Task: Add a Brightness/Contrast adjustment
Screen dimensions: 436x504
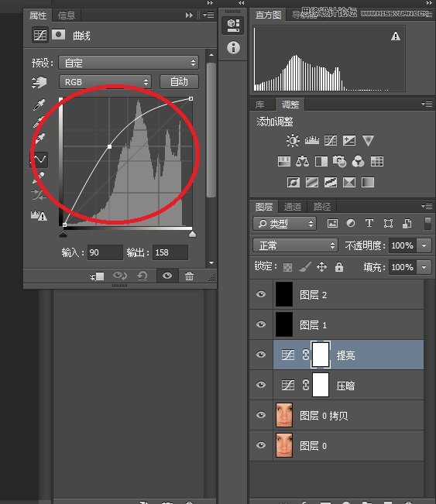Action: point(293,140)
